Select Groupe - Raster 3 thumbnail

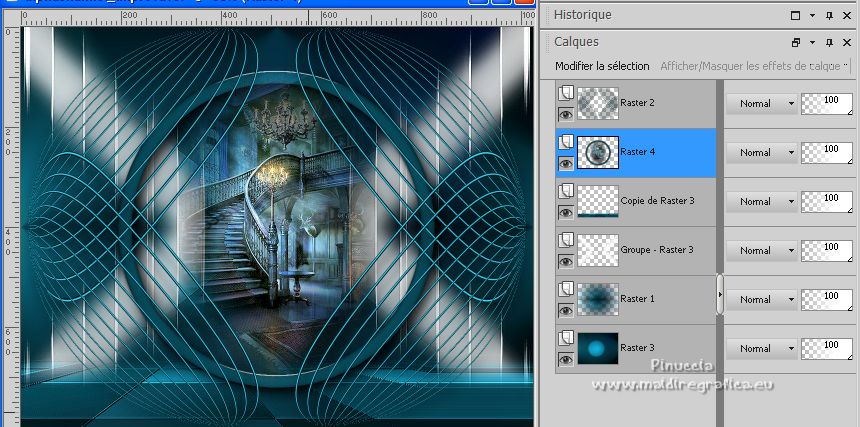tap(598, 250)
